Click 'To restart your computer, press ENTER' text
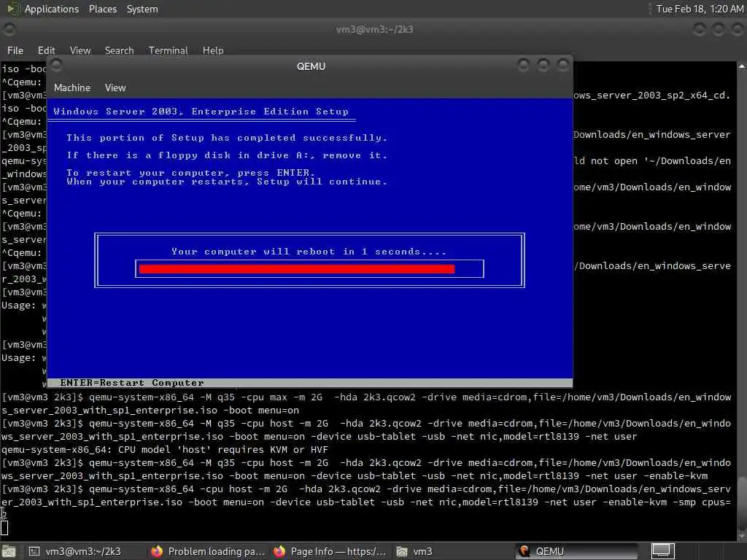This screenshot has height=560, width=747. coord(190,173)
